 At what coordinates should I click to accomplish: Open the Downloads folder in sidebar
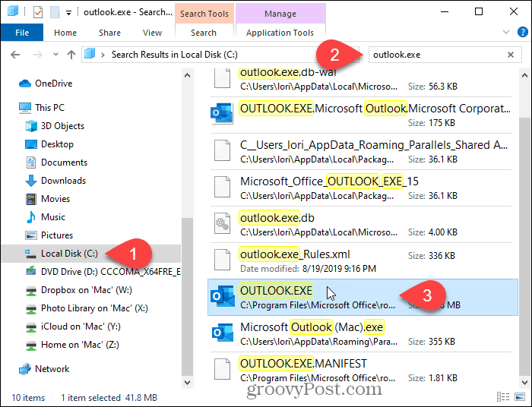63,181
